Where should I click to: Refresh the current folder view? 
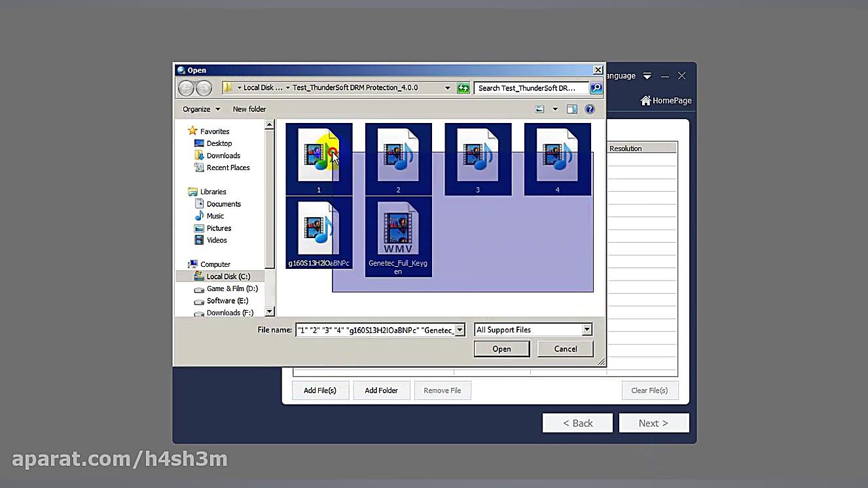click(463, 87)
